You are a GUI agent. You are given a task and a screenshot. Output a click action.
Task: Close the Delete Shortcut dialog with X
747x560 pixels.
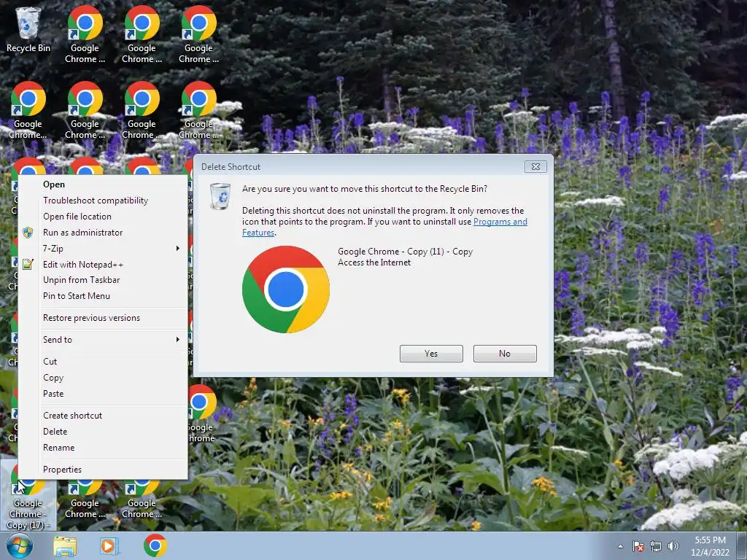pyautogui.click(x=535, y=167)
